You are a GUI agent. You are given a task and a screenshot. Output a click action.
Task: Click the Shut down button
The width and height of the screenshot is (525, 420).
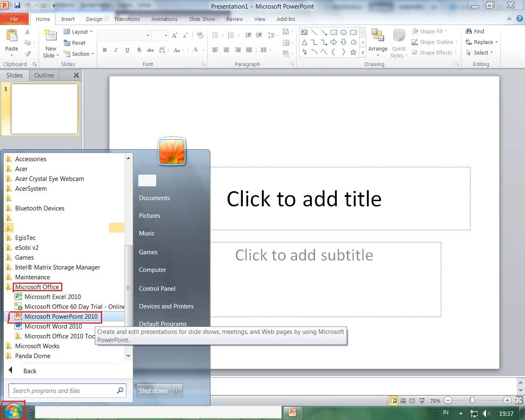click(153, 390)
